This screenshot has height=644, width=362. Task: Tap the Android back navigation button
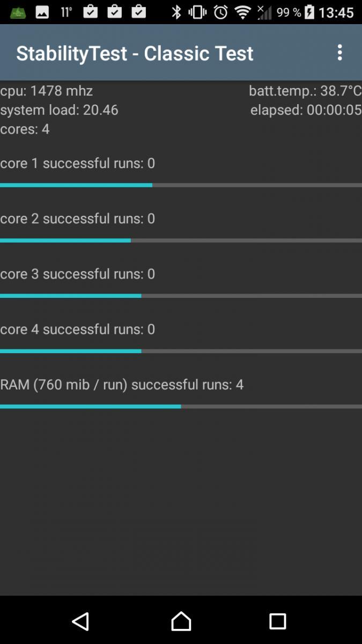(x=80, y=621)
